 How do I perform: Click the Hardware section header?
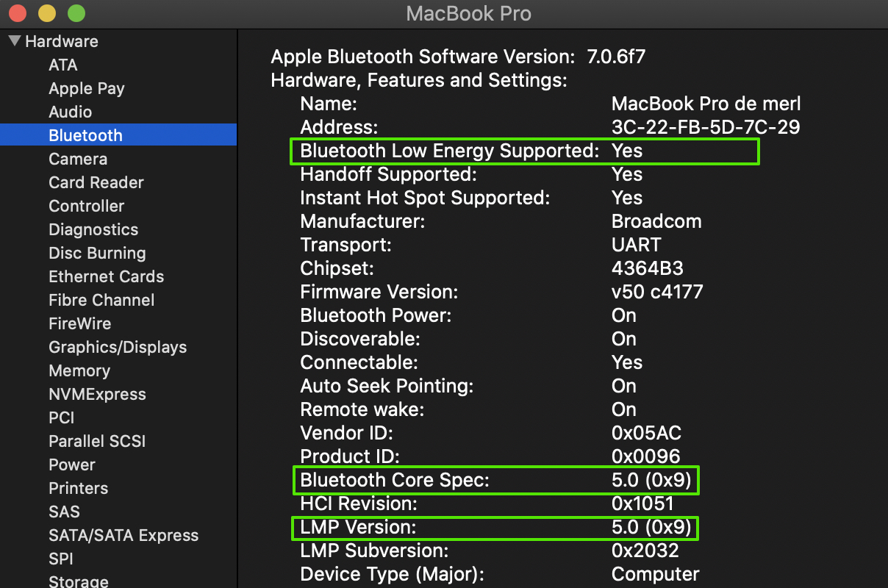62,41
